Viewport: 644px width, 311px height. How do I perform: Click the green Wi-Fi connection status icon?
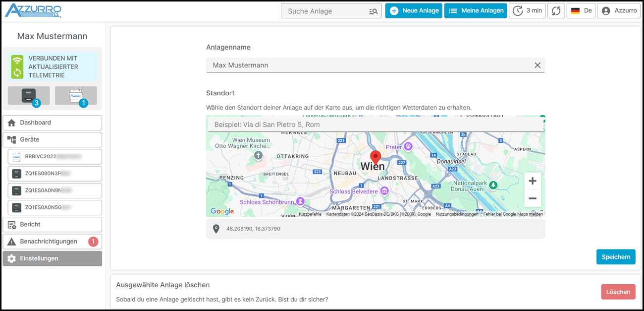pos(17,61)
